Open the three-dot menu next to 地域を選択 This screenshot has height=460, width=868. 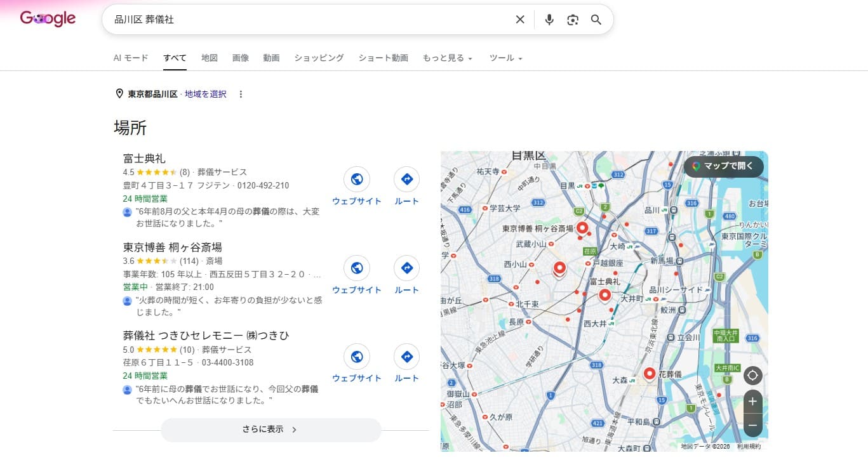tap(241, 94)
